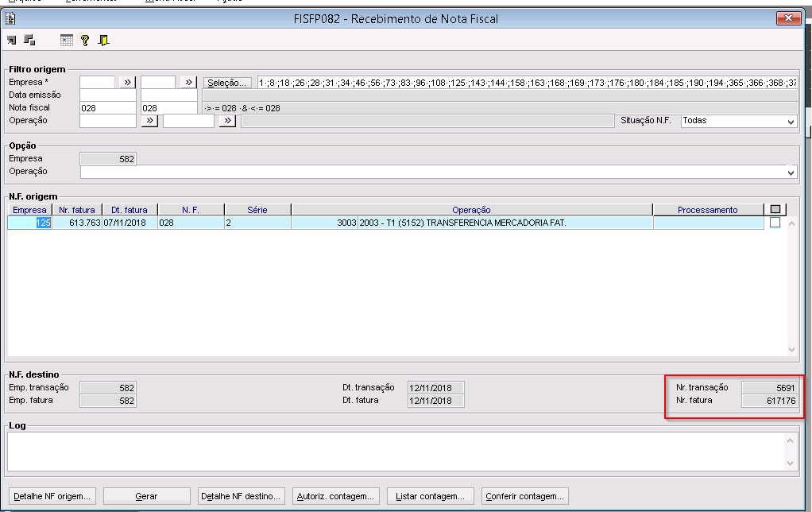Viewport: 812px width, 512px height.
Task: Click the Dt. transação field
Action: pos(435,388)
